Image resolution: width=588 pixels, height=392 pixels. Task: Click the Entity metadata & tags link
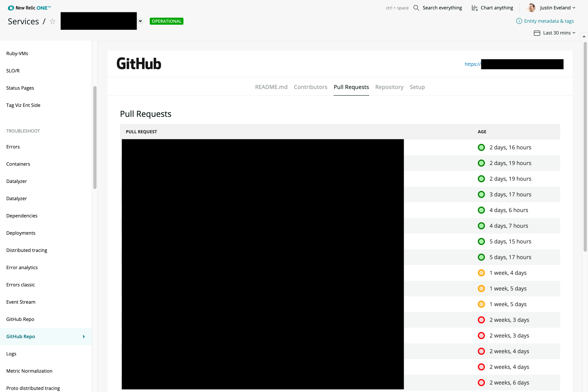click(x=549, y=21)
